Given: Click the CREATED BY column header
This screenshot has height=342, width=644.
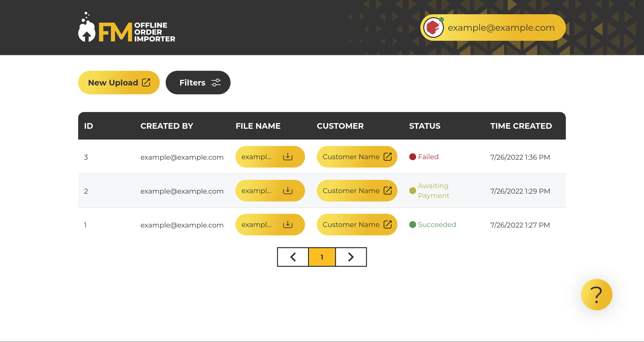Looking at the screenshot, I should [167, 126].
